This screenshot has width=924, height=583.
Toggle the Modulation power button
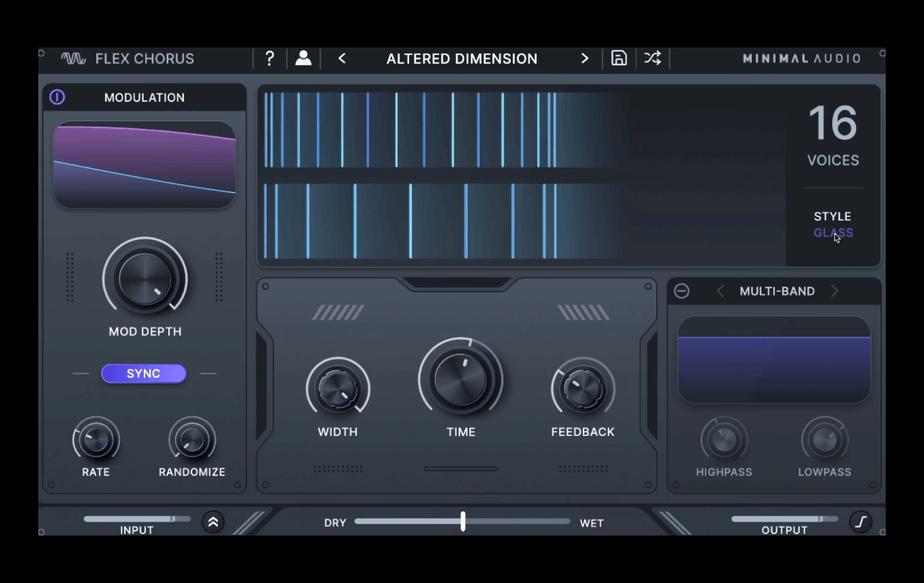point(57,98)
